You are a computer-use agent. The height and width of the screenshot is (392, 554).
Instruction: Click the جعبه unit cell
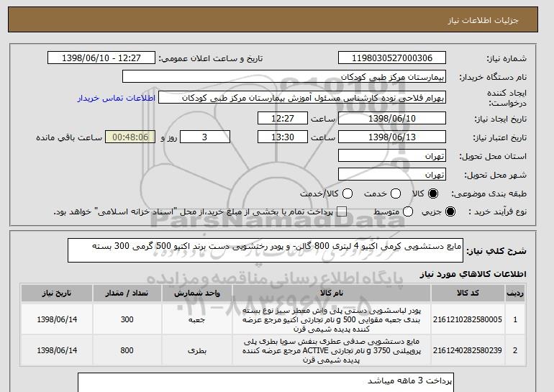[x=197, y=319]
